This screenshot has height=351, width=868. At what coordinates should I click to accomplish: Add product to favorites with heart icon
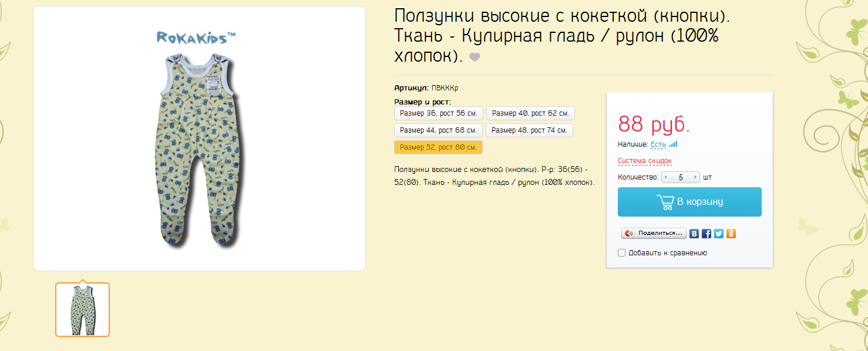click(475, 58)
